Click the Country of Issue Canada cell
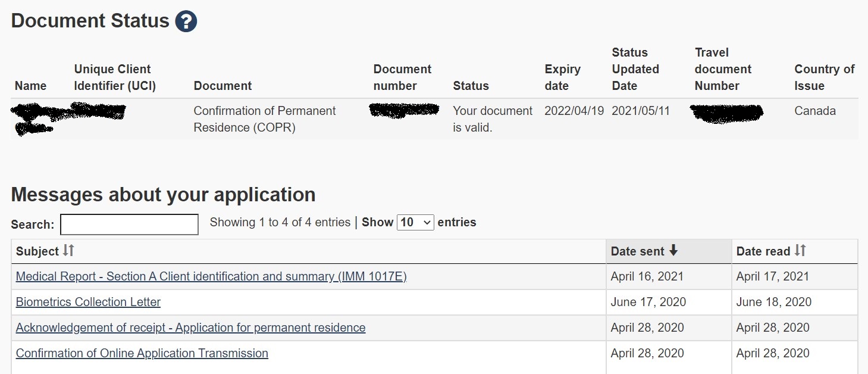Viewport: 868px width, 374px height. pos(815,111)
